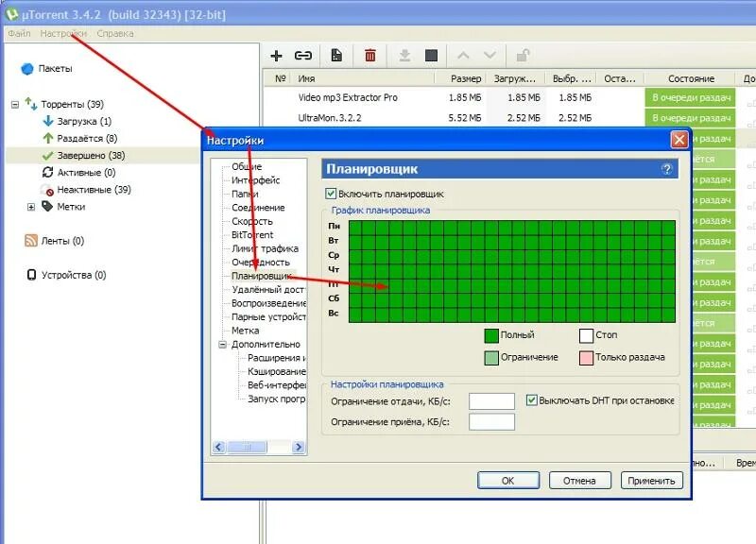Click the Устройства device icon

tap(31, 275)
